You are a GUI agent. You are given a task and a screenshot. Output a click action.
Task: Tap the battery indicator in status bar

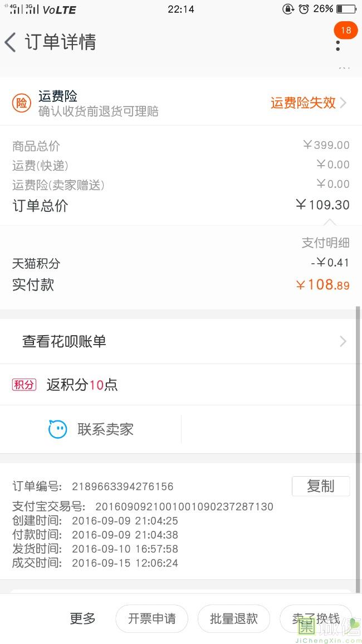pyautogui.click(x=346, y=9)
